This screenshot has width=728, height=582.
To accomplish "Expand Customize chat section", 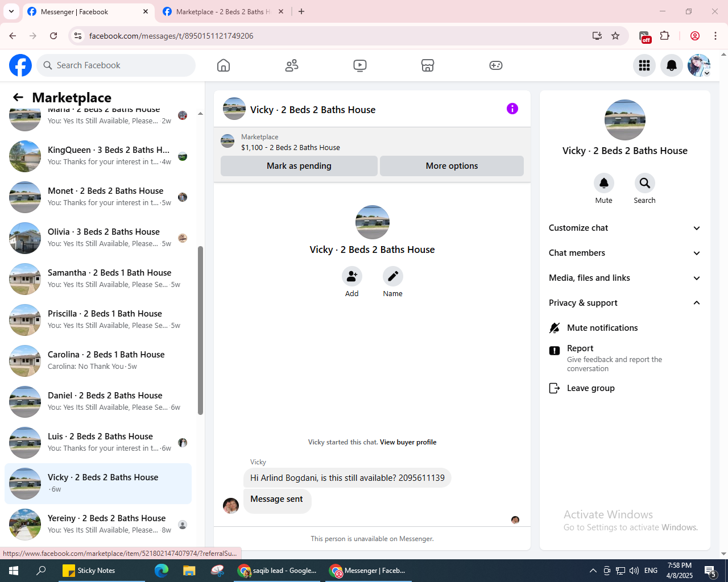I will tap(624, 228).
